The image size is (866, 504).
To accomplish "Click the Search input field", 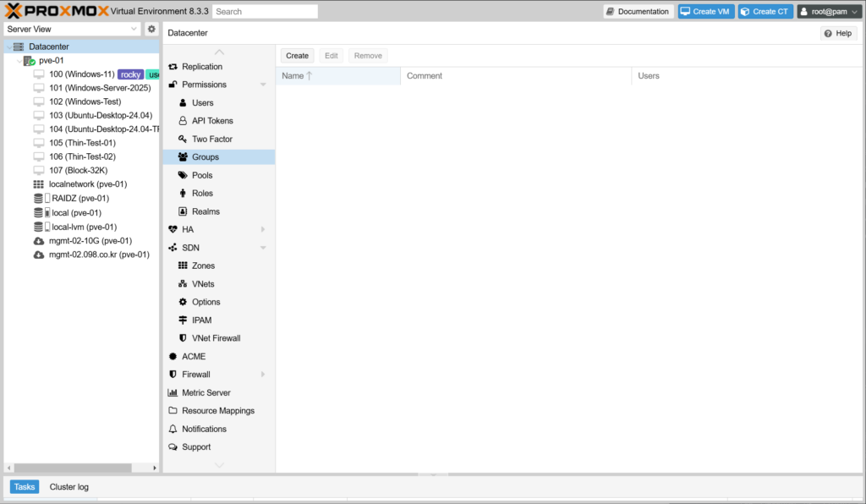I will point(265,12).
